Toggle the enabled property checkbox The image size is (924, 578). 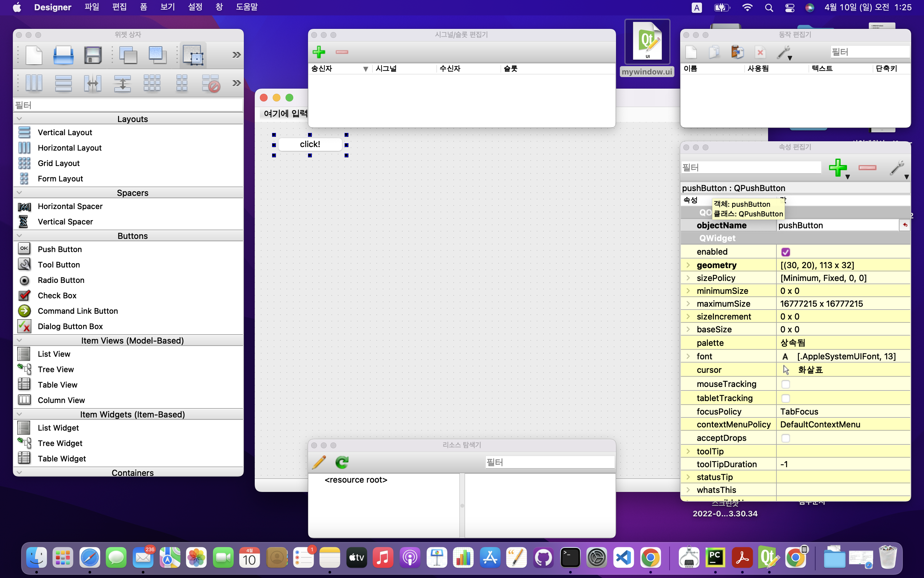[x=785, y=252]
